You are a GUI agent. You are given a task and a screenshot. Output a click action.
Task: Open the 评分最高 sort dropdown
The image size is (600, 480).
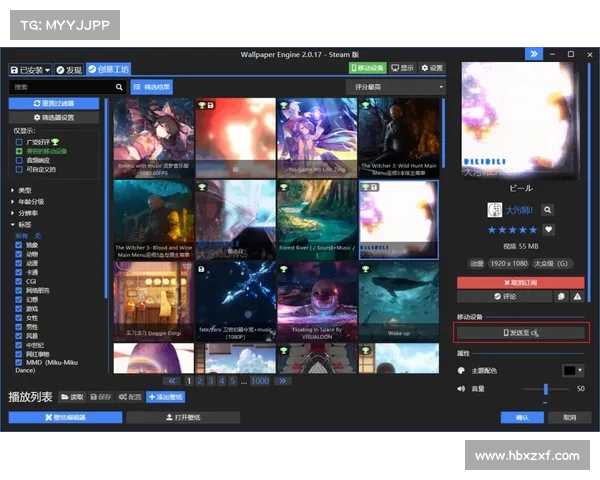[396, 87]
